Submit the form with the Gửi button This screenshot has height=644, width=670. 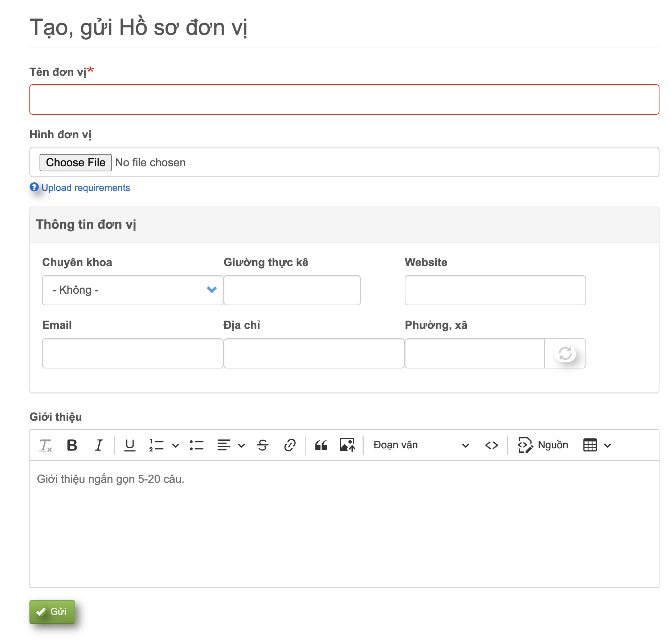coord(52,612)
